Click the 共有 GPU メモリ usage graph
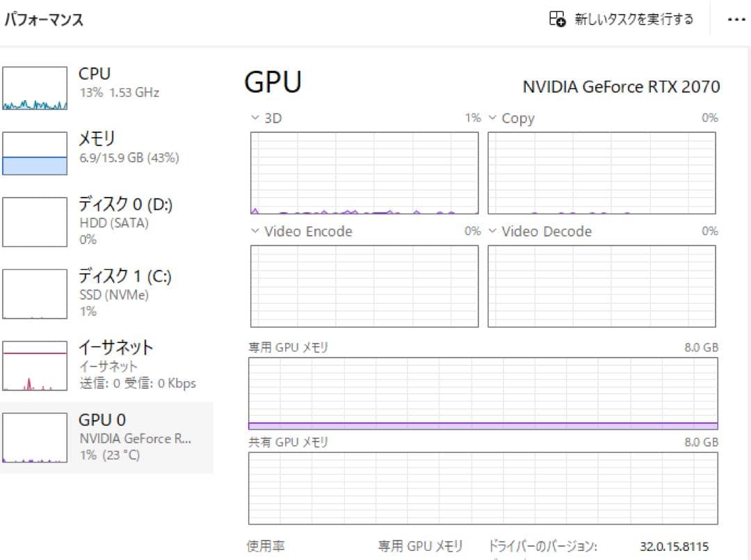Image resolution: width=751 pixels, height=560 pixels. coord(483,487)
